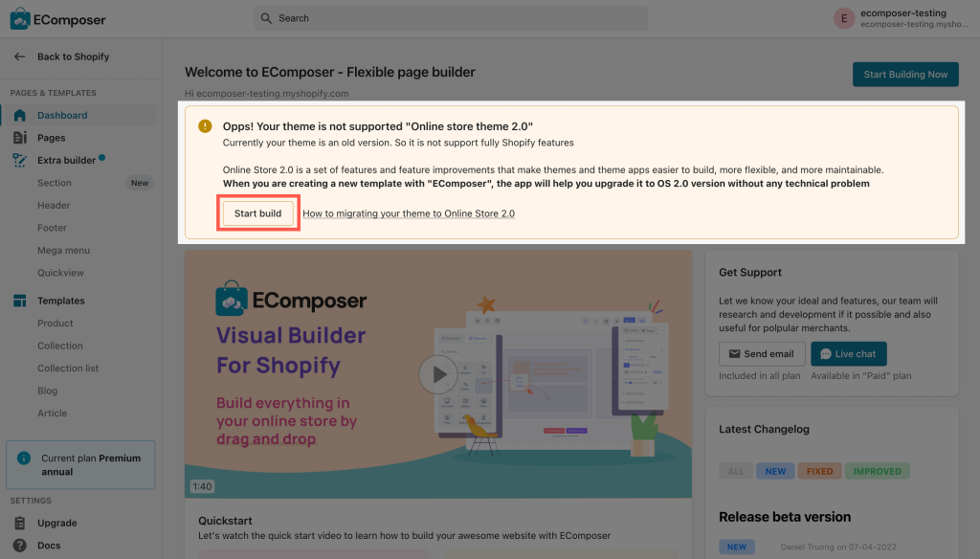Filter changelog by NEW
Image resolution: width=980 pixels, height=559 pixels.
pyautogui.click(x=775, y=471)
